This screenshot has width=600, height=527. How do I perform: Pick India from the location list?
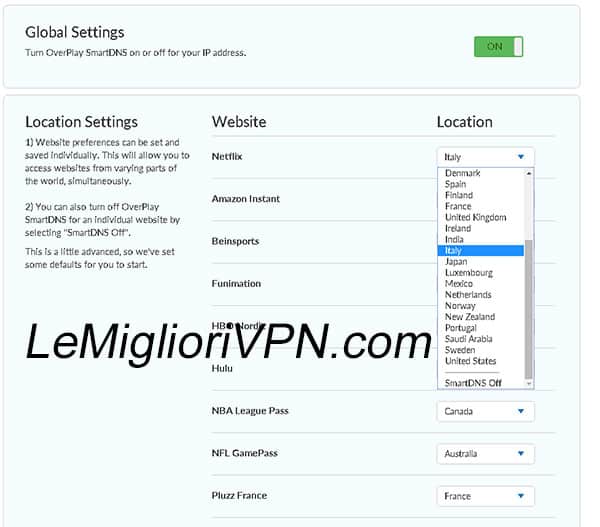click(x=481, y=240)
